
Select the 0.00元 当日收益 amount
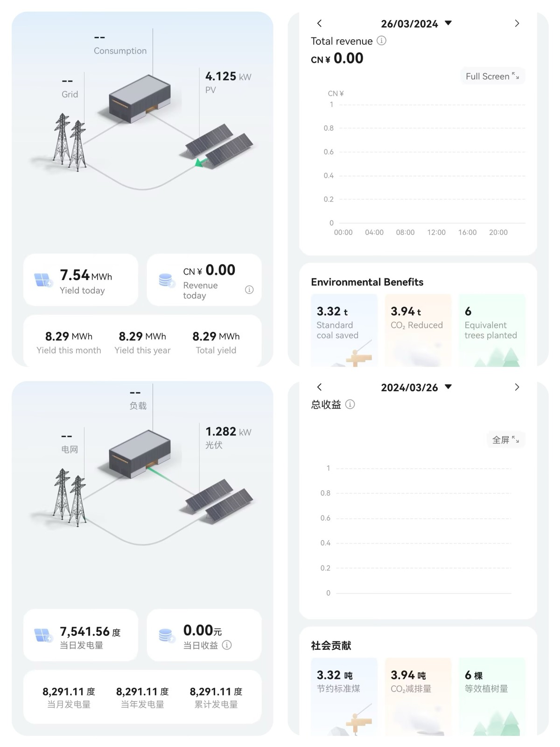[203, 630]
